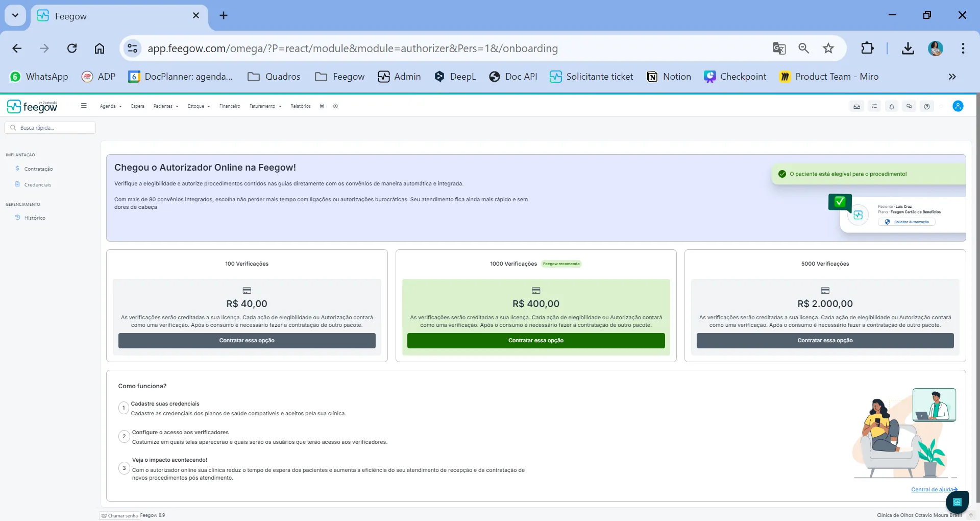The height and width of the screenshot is (521, 980).
Task: Go to the browser home page
Action: [100, 49]
